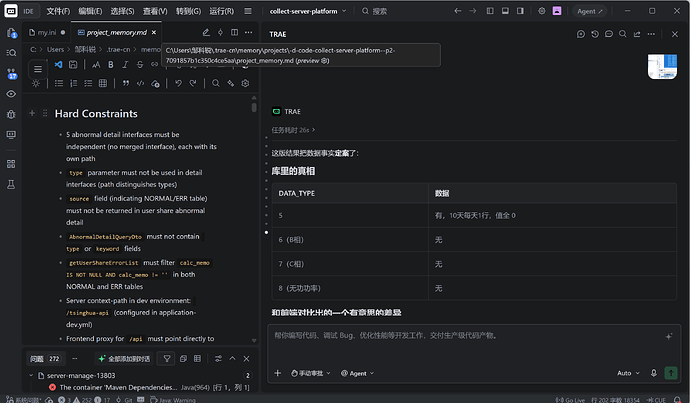Click the Italic formatting icon

point(125,65)
